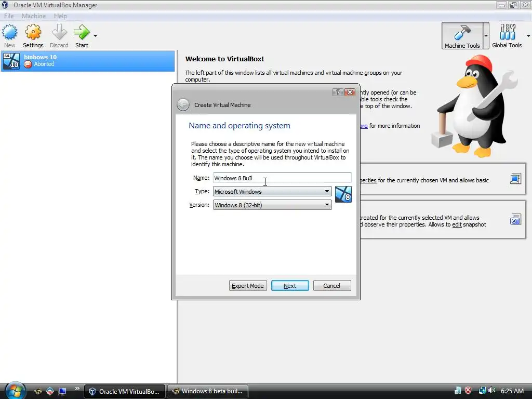532x399 pixels.
Task: Click the Windows 10 icon of binbows 10
Action: [x=11, y=61]
